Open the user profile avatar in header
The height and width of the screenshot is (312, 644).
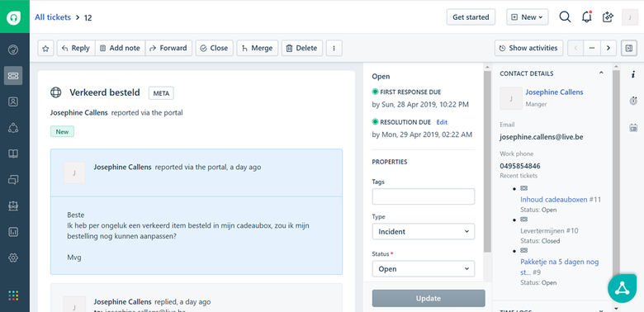630,17
